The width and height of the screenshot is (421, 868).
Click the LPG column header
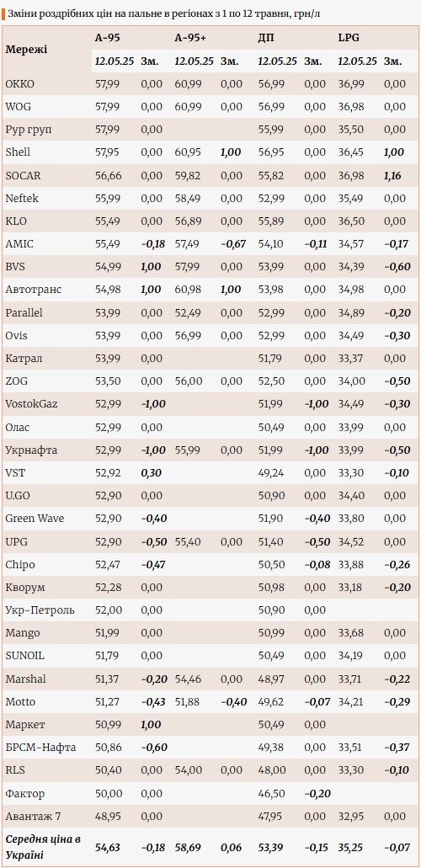tap(349, 38)
